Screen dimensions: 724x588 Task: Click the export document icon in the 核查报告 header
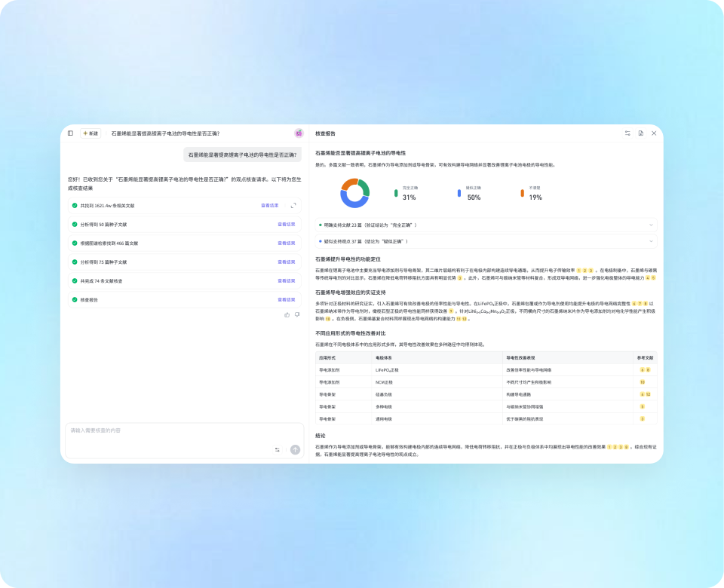pos(641,133)
